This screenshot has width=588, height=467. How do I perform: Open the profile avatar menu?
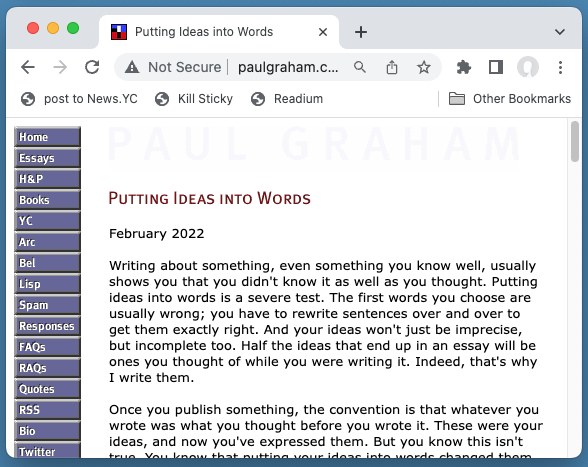point(528,68)
